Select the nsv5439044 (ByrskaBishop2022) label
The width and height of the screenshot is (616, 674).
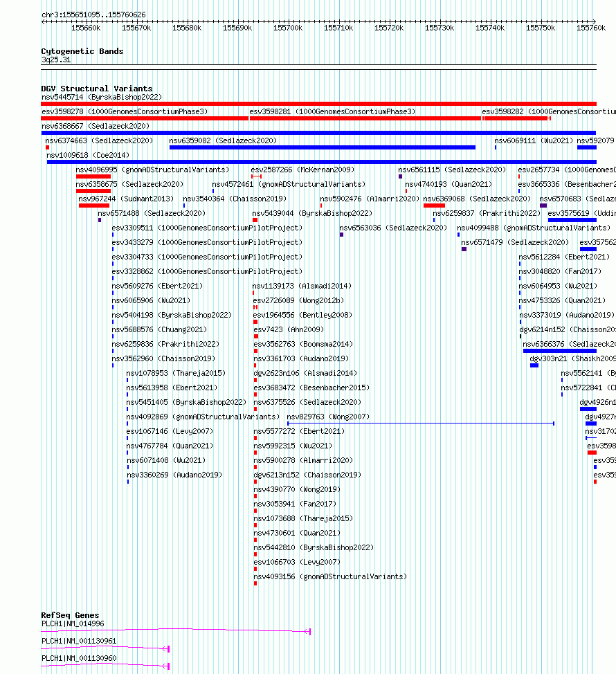coord(312,214)
